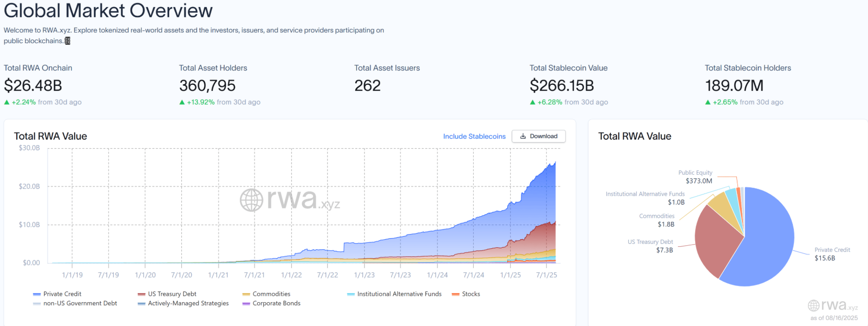
Task: Toggle the non-US Government Debt legend item
Action: coord(75,303)
